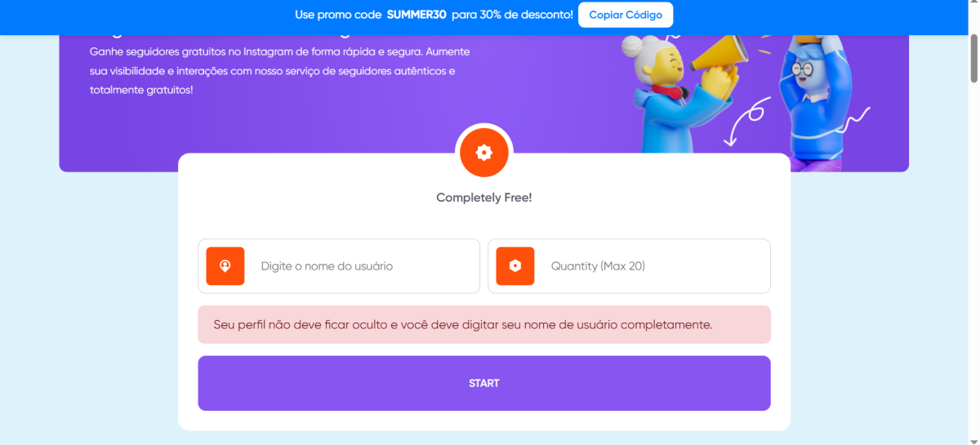This screenshot has width=980, height=445.
Task: Focus the Quantity (Max 20) field
Action: [629, 266]
